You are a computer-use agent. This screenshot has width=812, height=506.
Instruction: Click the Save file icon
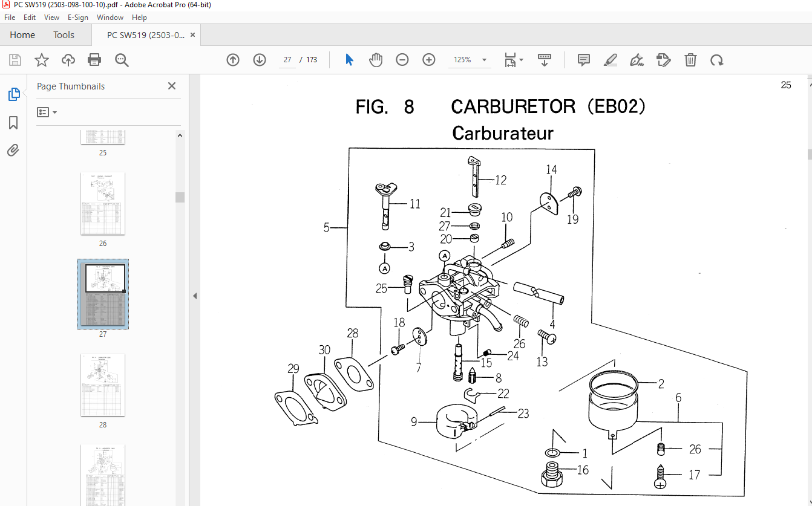click(15, 60)
